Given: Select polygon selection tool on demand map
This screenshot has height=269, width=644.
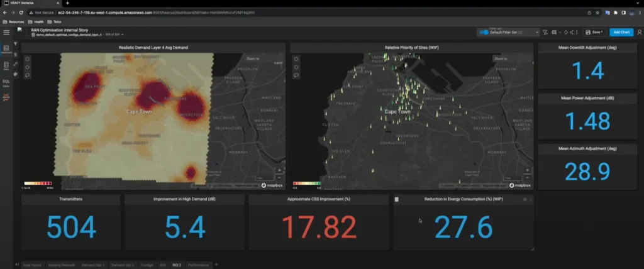Looking at the screenshot, I should [27, 67].
